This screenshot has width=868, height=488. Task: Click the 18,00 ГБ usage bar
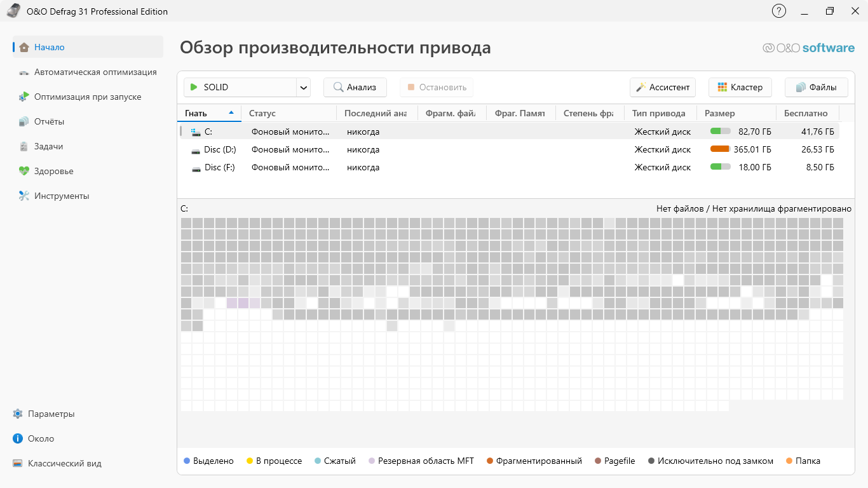[721, 166]
